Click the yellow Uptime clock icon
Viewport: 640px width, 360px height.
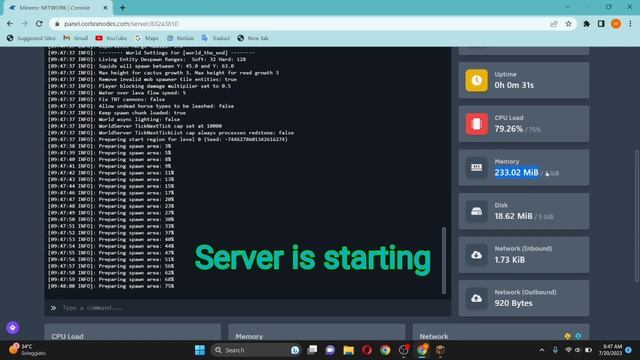[x=476, y=80]
